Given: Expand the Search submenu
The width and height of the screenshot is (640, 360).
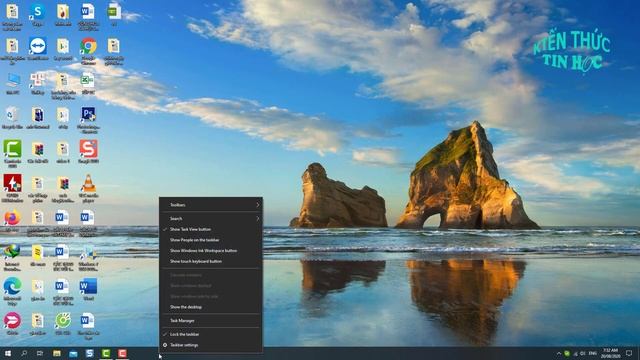Looking at the screenshot, I should point(211,218).
